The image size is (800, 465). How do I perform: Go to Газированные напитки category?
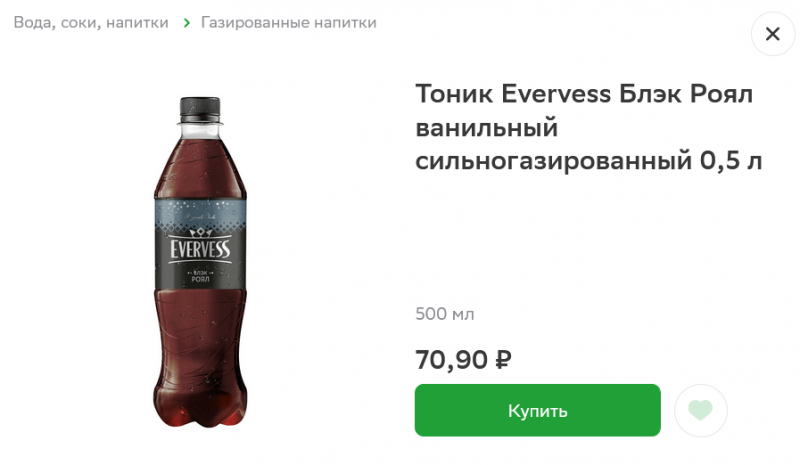click(289, 23)
